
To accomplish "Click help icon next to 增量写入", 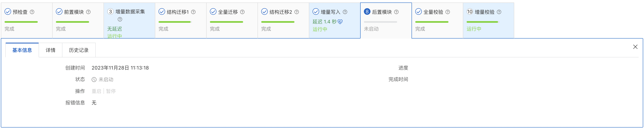I will click(x=345, y=12).
